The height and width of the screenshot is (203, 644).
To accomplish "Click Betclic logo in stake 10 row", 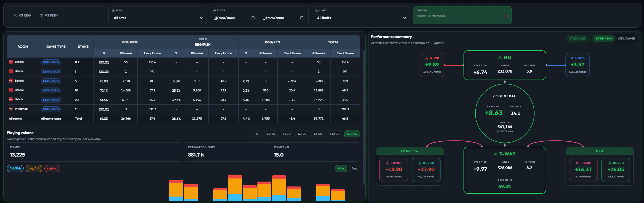I will point(11,90).
